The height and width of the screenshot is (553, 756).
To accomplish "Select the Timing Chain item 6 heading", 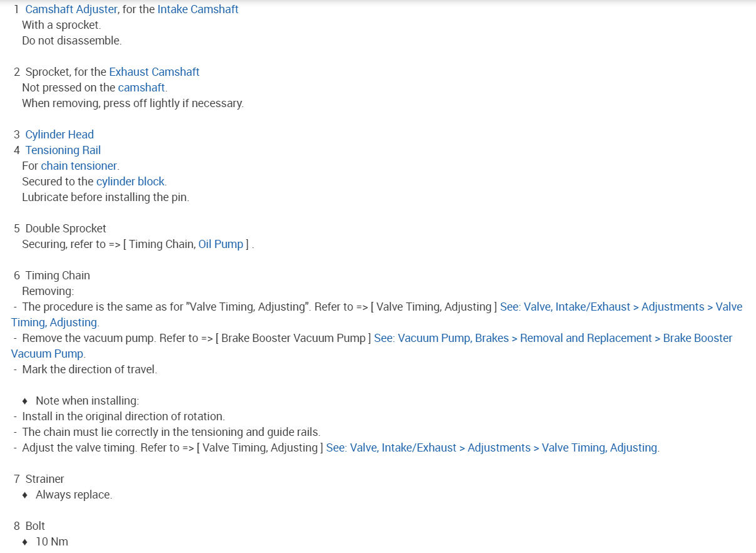I will 58,276.
